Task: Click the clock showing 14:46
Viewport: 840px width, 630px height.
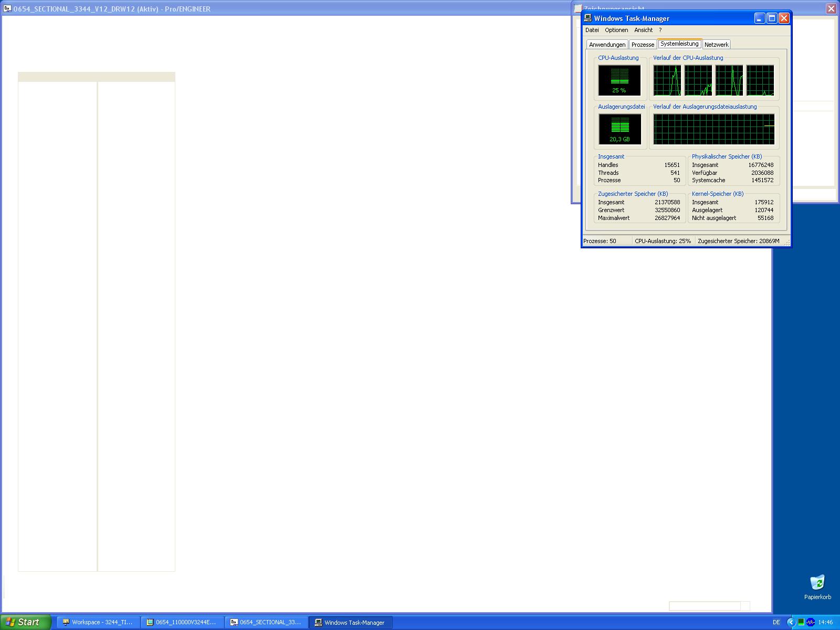Action: click(825, 622)
